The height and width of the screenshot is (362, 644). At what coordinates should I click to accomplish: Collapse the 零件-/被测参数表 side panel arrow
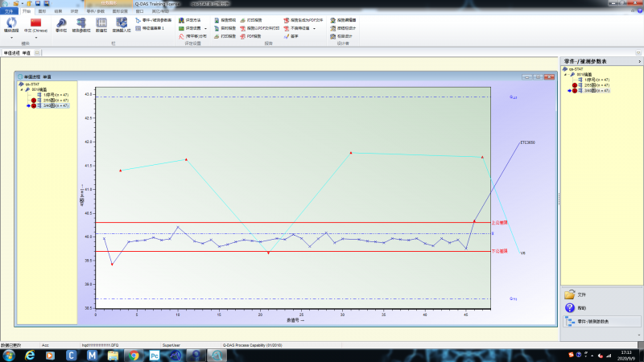click(x=639, y=62)
